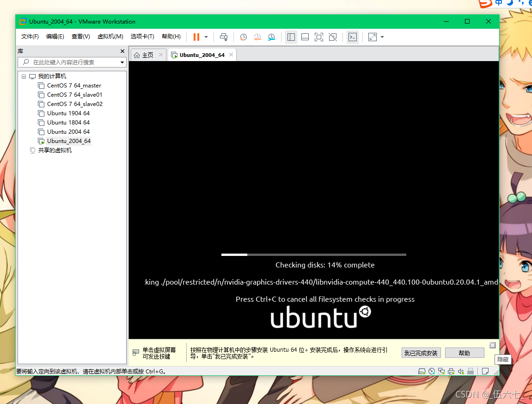Close the installation hint bar
The width and height of the screenshot is (532, 404).
493,345
